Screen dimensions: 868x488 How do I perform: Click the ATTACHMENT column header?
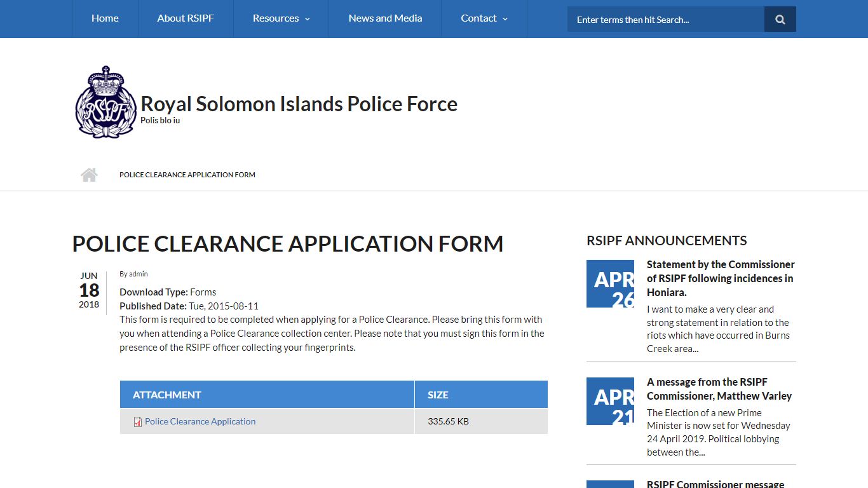click(267, 395)
